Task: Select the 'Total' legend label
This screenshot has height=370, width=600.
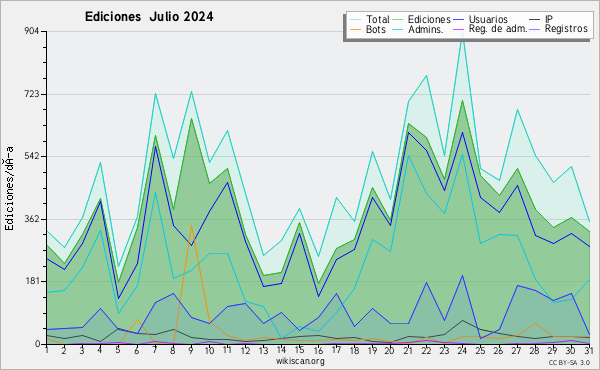Action: (x=377, y=19)
